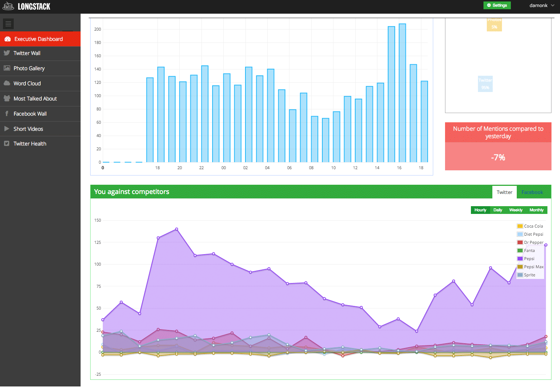
Task: Open the Word Cloud view
Action: pyautogui.click(x=40, y=83)
